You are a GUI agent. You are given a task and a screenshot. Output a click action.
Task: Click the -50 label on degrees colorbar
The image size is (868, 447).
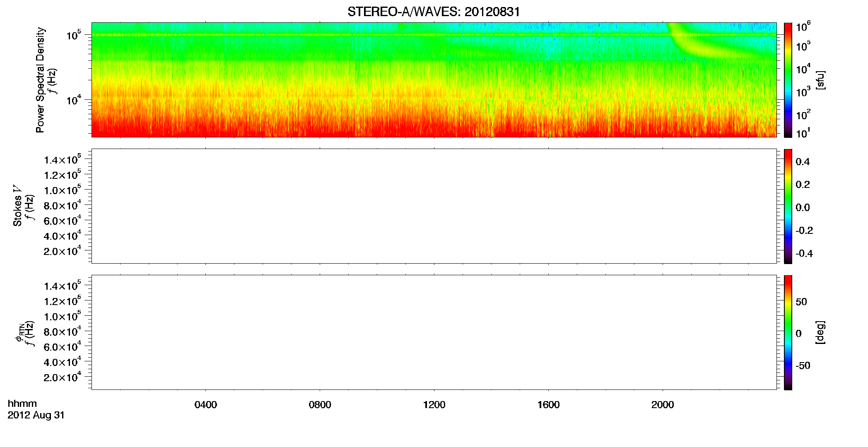coord(803,366)
